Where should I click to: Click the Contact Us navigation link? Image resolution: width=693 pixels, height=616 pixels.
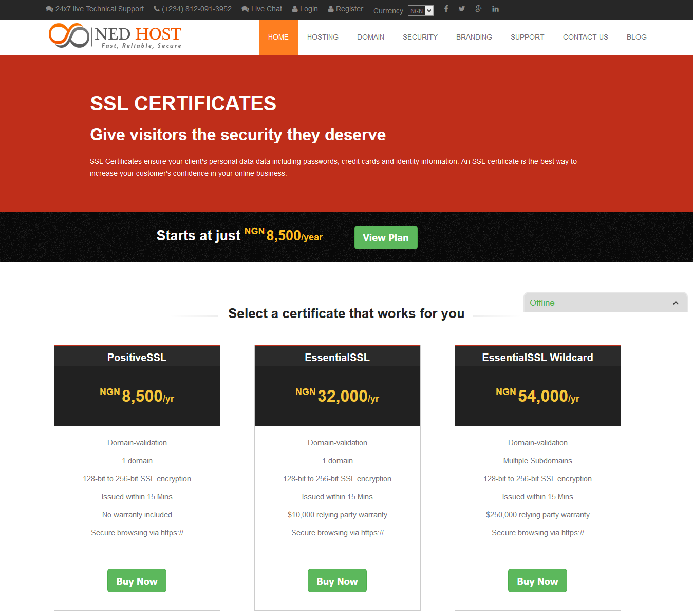tap(585, 37)
